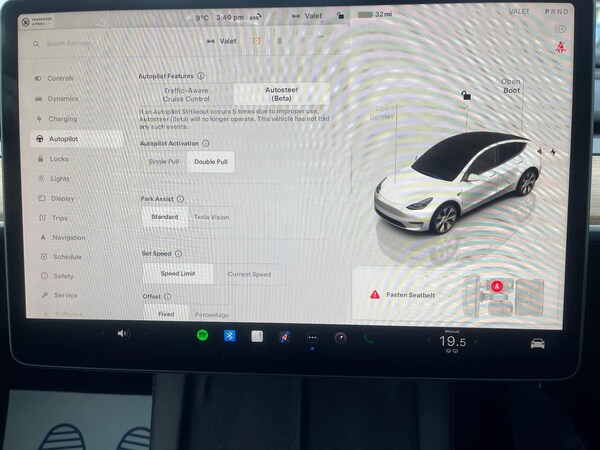Open the phone app in the dock
The width and height of the screenshot is (600, 450).
(x=368, y=338)
